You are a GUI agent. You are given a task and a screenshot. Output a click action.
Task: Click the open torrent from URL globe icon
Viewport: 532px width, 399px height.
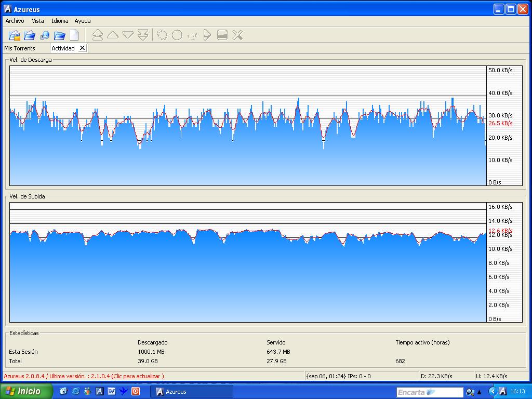click(x=45, y=35)
